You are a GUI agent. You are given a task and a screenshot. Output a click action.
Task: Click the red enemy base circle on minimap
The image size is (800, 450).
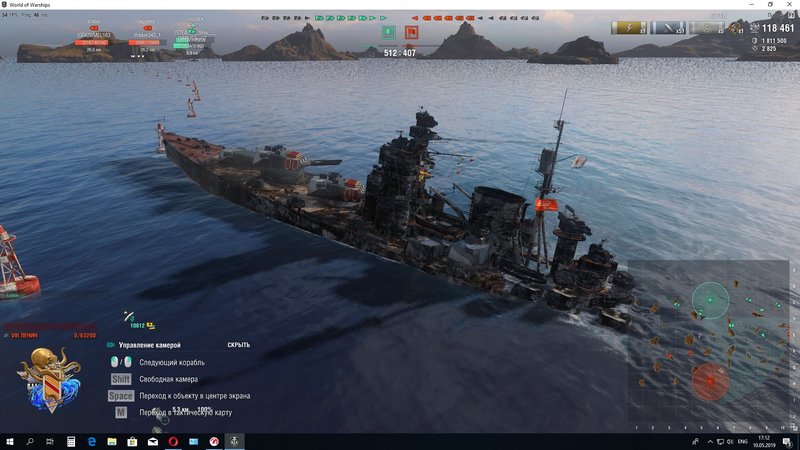[x=710, y=381]
